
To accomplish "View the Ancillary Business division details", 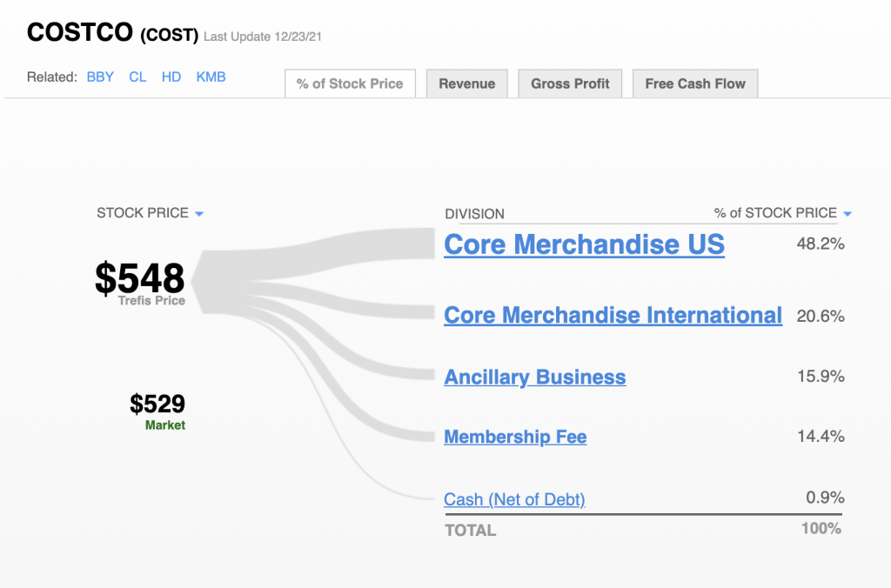I will click(x=534, y=377).
